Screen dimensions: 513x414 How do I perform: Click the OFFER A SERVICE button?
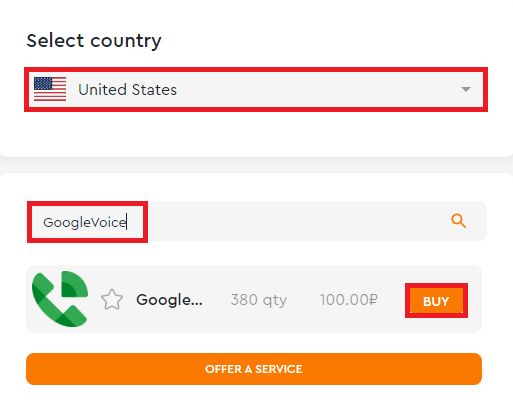click(x=254, y=369)
